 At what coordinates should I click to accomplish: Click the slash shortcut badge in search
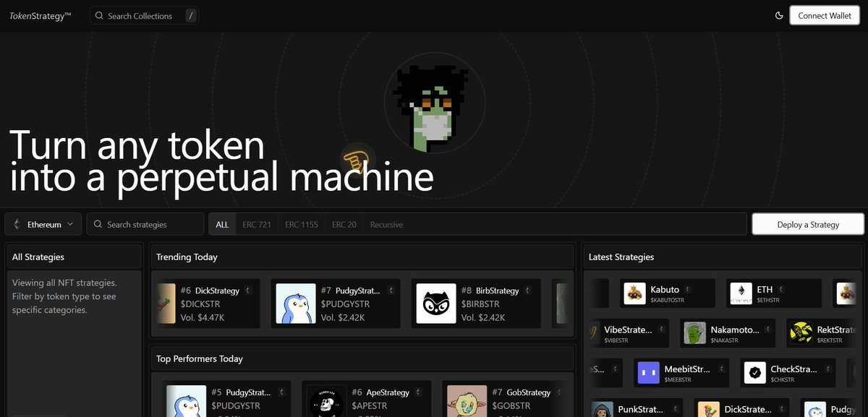[190, 15]
